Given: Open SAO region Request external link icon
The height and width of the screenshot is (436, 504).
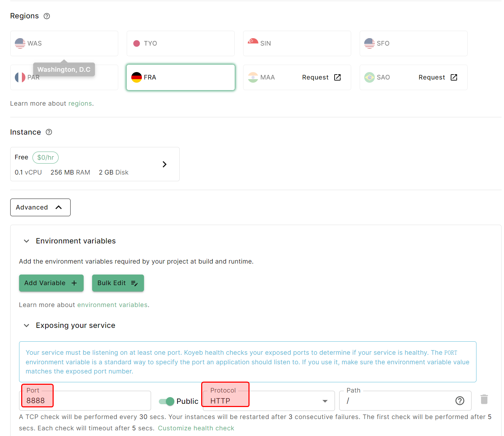Looking at the screenshot, I should 454,77.
